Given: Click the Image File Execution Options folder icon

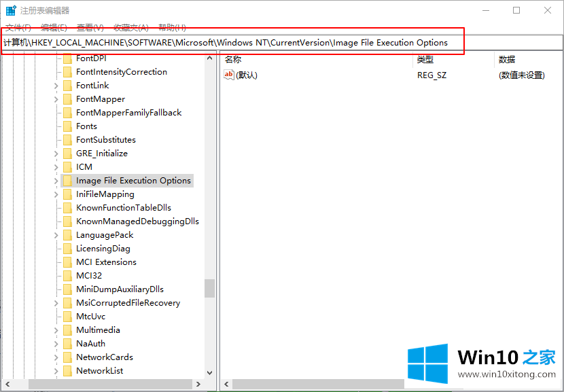Looking at the screenshot, I should [67, 181].
